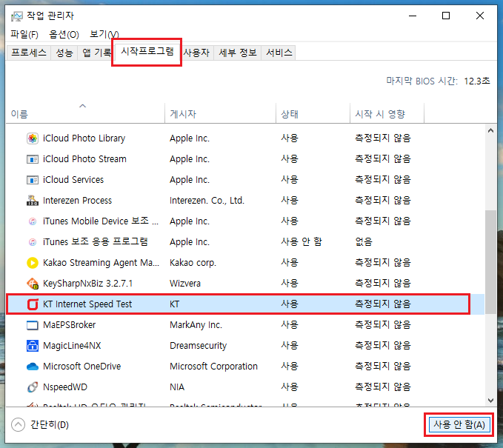Select the Interezen Process row name

[x=77, y=201]
